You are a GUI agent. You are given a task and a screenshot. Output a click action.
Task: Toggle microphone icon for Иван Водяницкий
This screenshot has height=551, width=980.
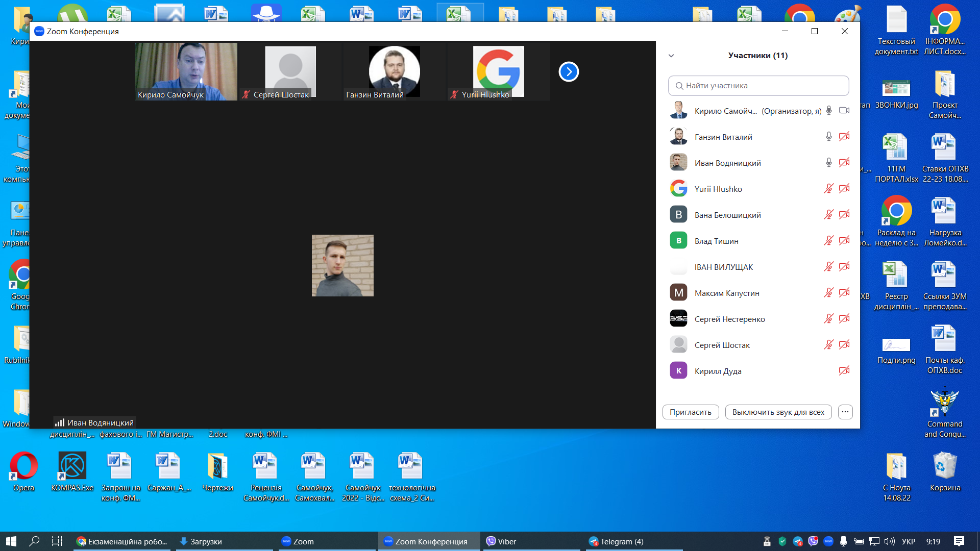click(x=829, y=163)
